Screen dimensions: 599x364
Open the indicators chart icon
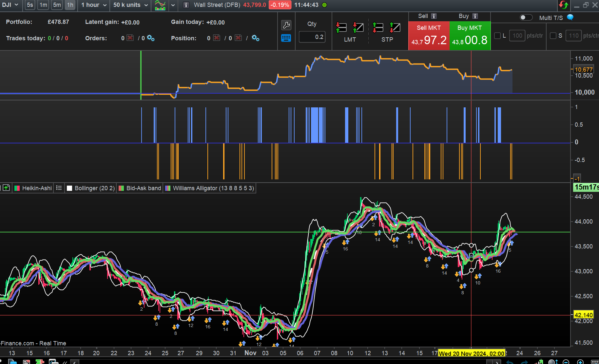tap(160, 5)
